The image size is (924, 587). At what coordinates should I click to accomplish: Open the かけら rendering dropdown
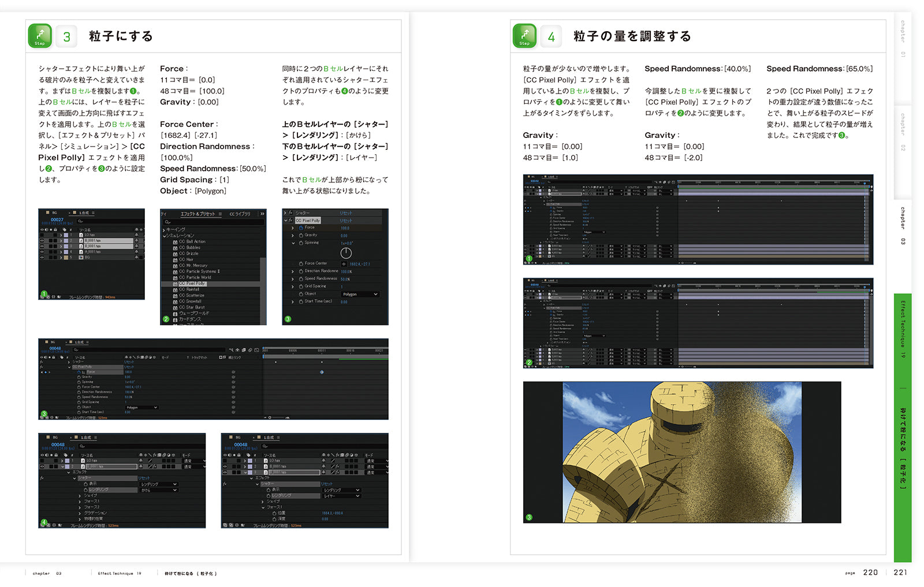point(159,490)
